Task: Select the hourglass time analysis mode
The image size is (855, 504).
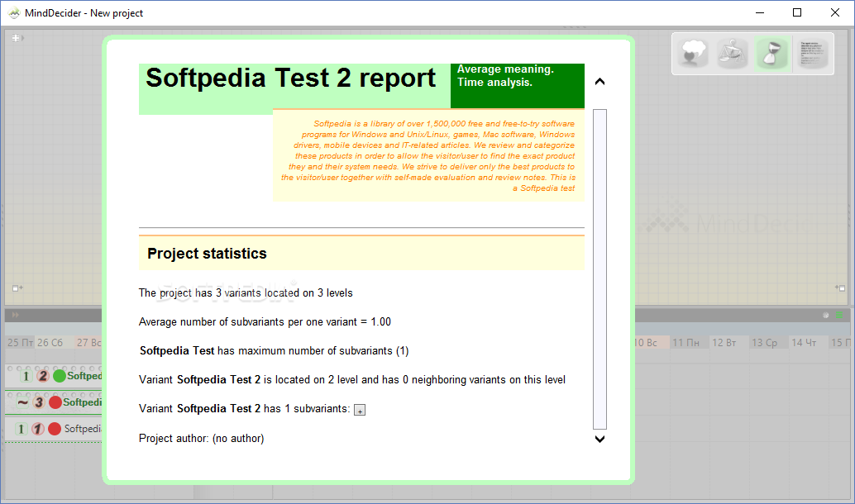Action: [x=771, y=54]
